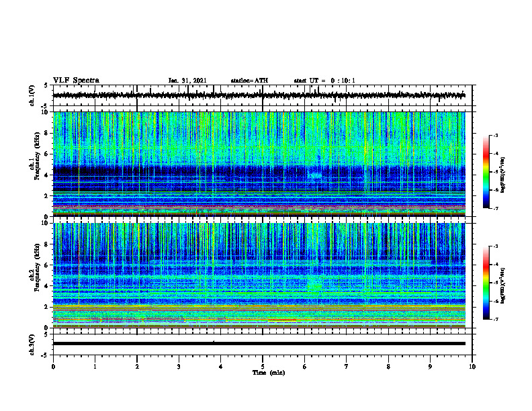Viewport: 532px width, 411px height.
Task: Click the 'VLF Spectra' plot title
Action: pos(76,81)
